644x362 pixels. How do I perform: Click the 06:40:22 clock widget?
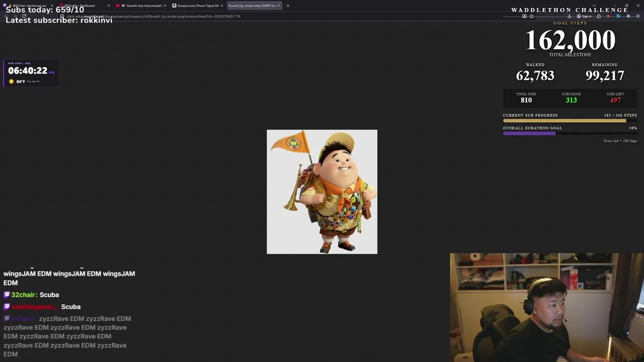coord(31,73)
